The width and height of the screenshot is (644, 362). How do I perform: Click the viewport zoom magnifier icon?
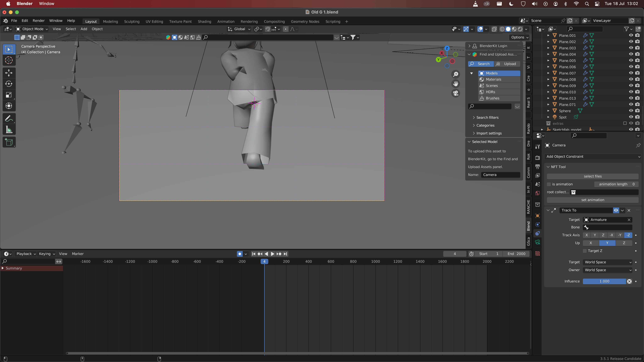point(456,74)
